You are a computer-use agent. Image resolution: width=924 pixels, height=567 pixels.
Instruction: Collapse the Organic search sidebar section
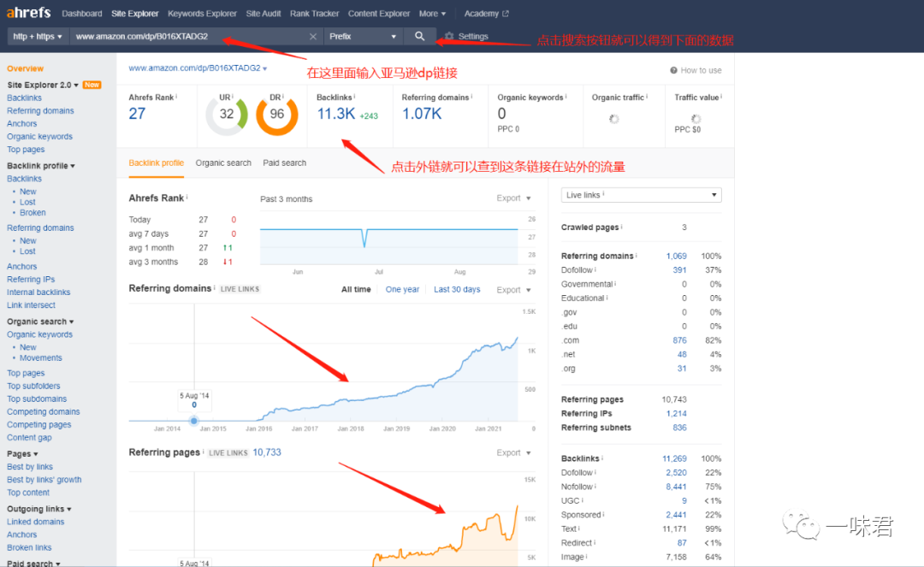pos(40,322)
